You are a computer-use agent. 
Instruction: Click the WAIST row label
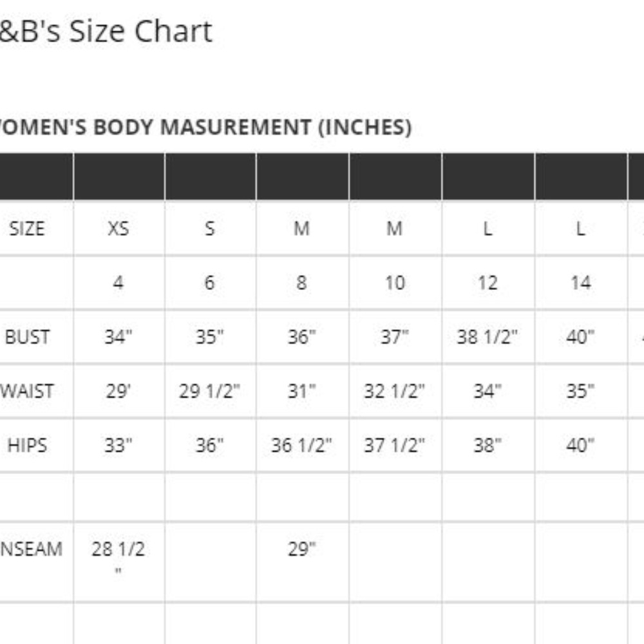[27, 391]
